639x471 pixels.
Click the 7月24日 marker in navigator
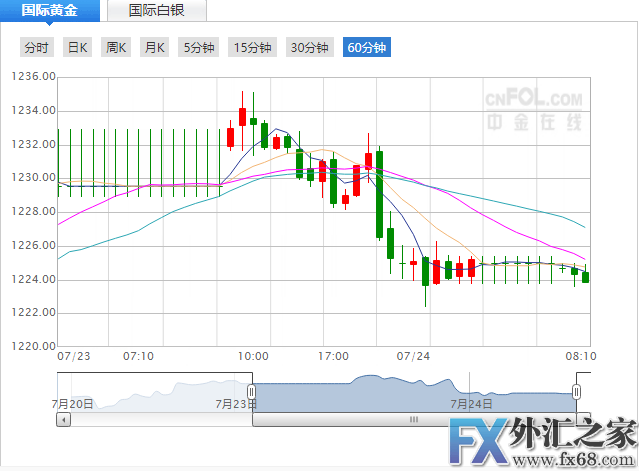point(471,404)
